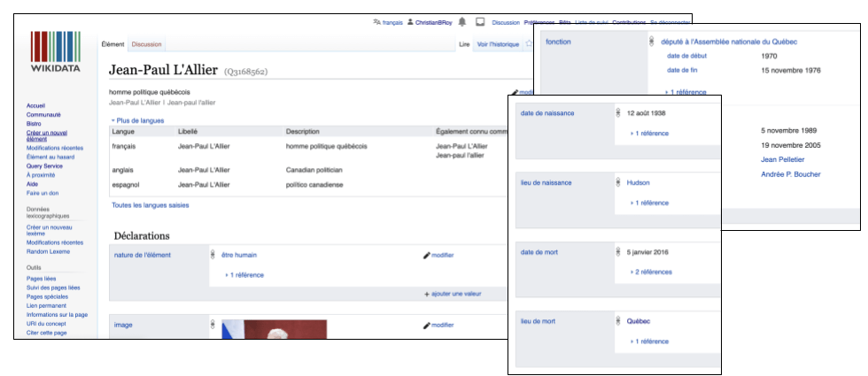
Task: Switch to the Discussion tab
Action: pyautogui.click(x=146, y=43)
